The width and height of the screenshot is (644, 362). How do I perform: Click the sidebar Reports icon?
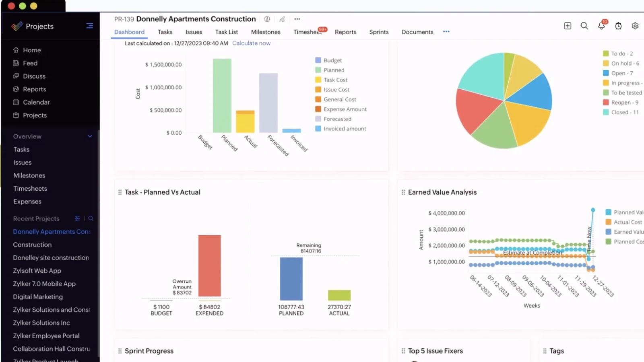16,89
